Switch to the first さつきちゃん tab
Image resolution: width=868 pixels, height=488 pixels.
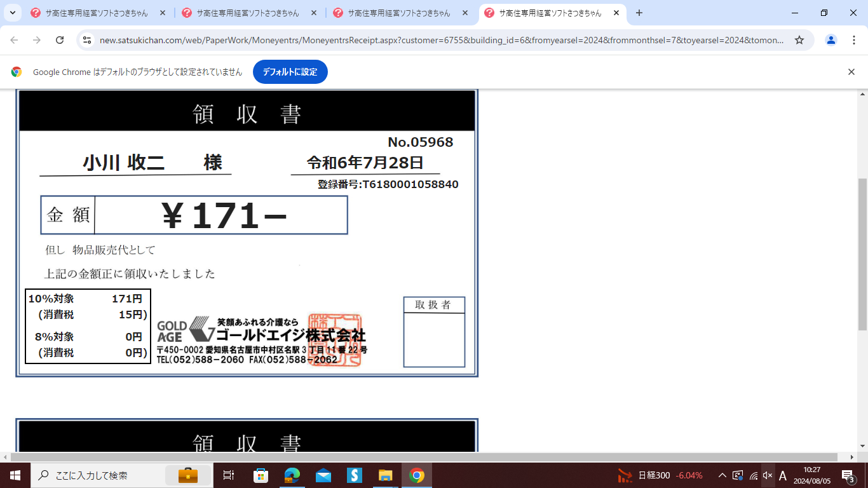tap(95, 13)
